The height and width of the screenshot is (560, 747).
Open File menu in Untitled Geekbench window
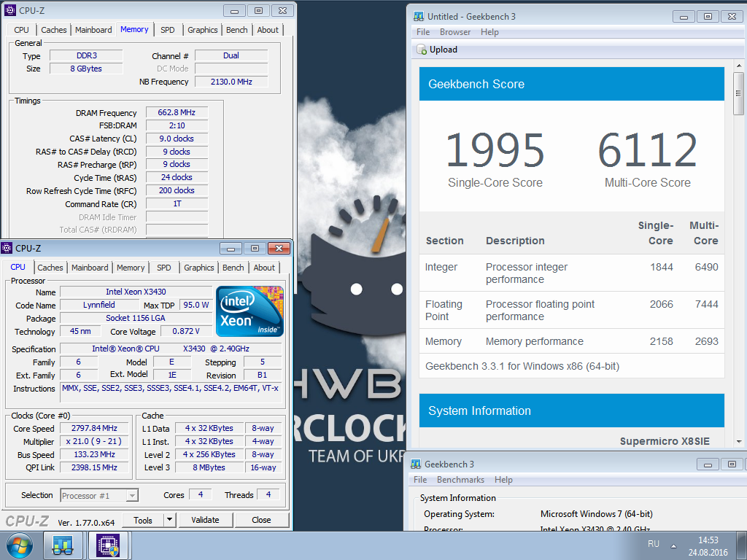point(423,32)
